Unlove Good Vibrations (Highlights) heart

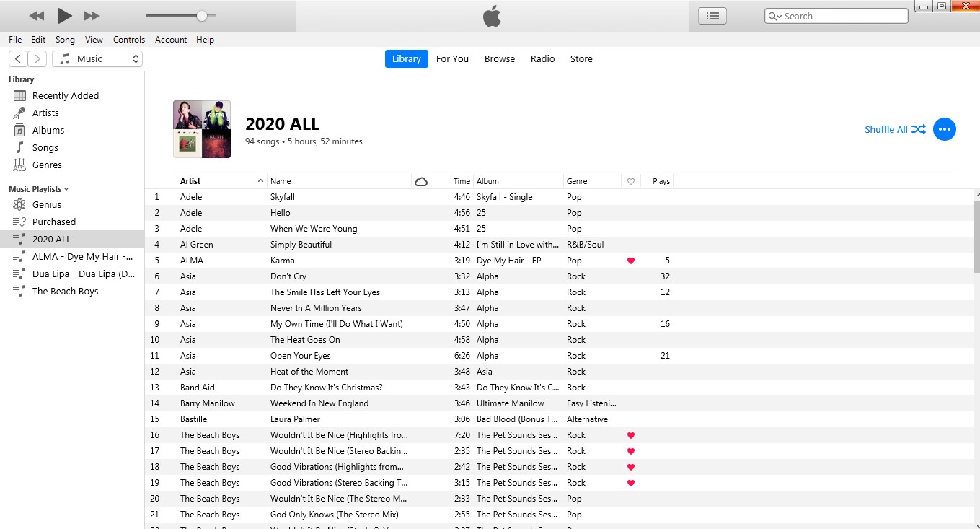631,467
